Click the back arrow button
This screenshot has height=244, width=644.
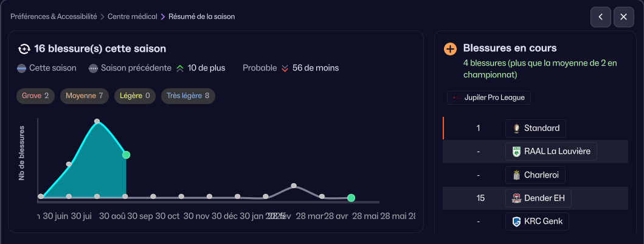601,17
